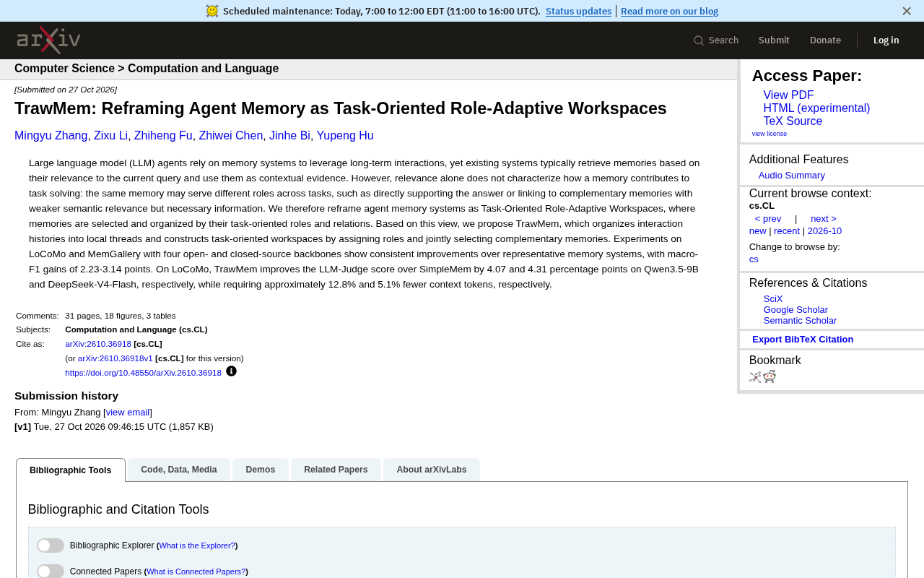
Task: Toggle the Connected Papers switch
Action: point(51,571)
